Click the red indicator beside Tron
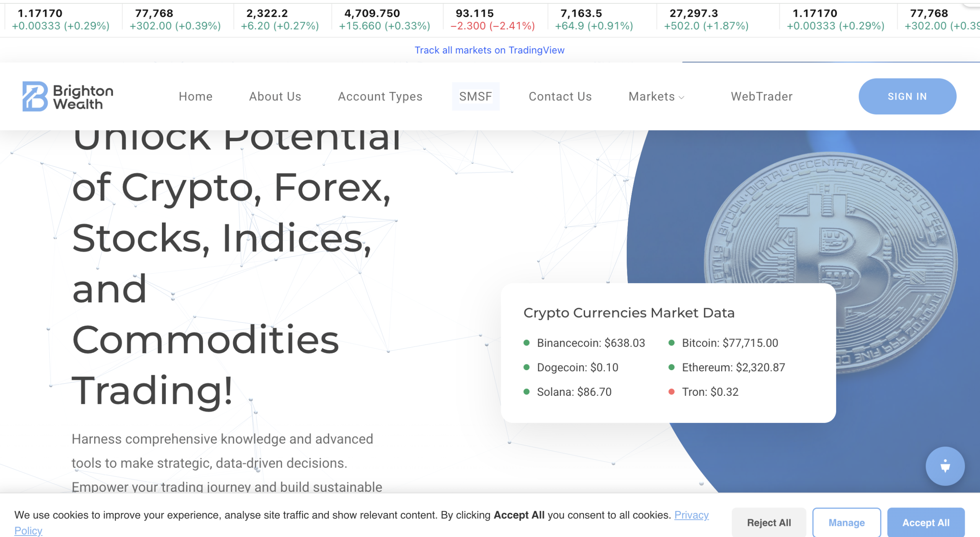 pos(672,392)
